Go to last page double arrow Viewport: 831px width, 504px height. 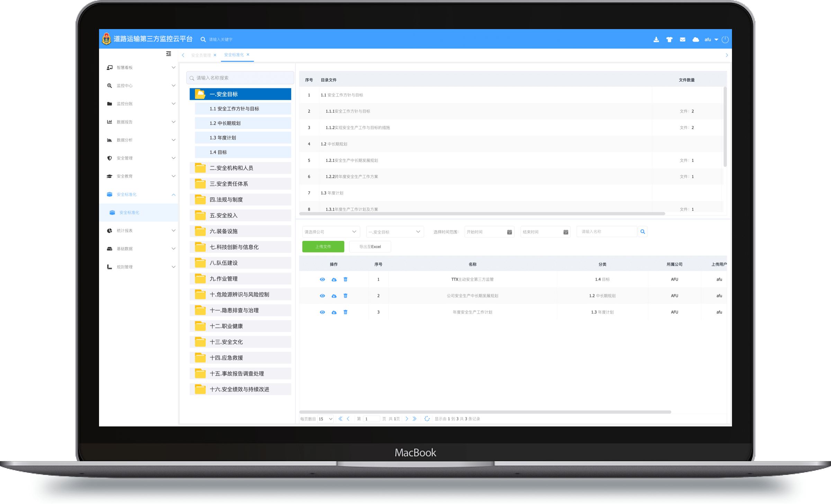414,419
